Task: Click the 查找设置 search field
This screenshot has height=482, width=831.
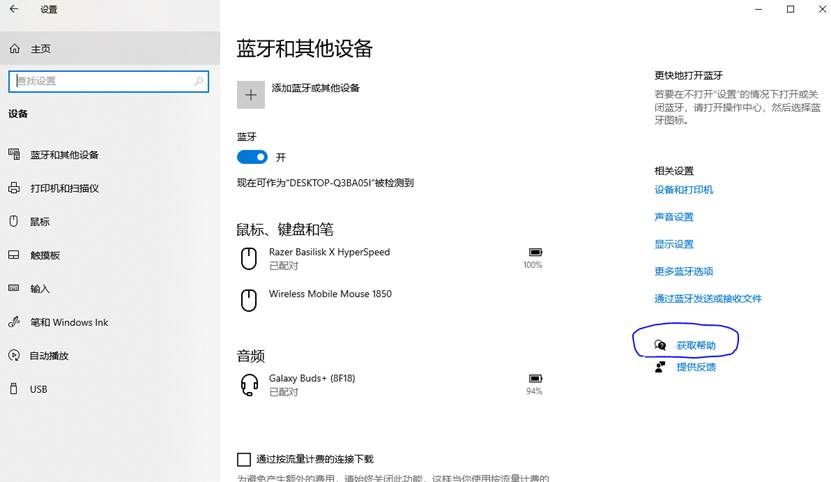Action: [x=100, y=81]
